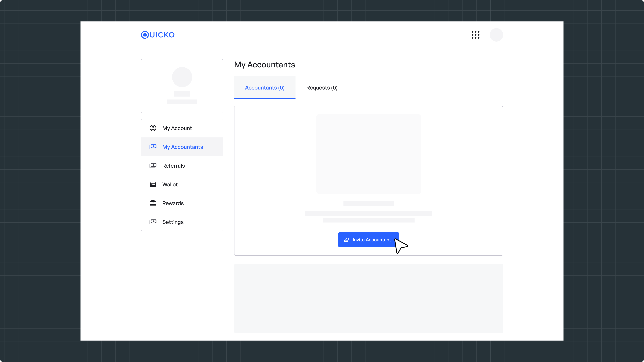Click the My Account person icon
This screenshot has width=644, height=362.
pos(153,128)
